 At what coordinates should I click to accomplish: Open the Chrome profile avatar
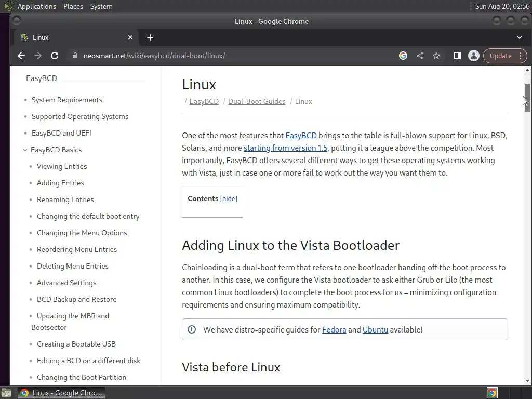(473, 56)
